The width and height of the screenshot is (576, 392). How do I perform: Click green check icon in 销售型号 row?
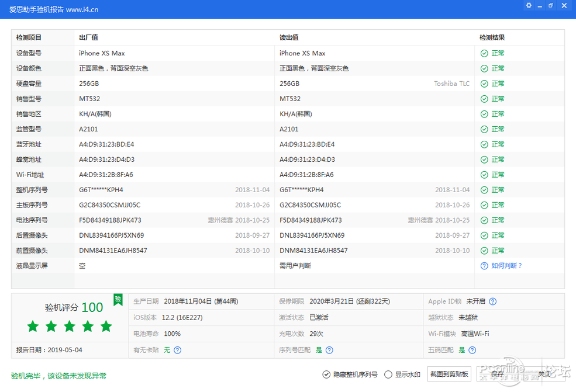pos(484,99)
